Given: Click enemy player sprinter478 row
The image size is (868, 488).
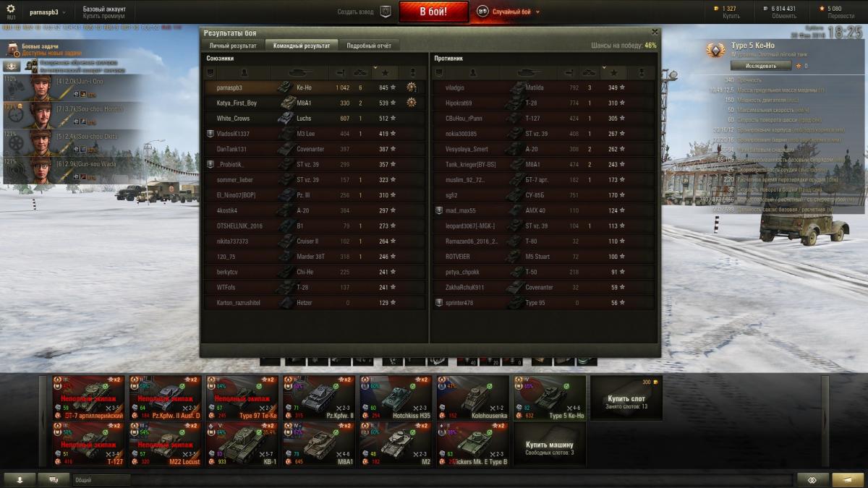Looking at the screenshot, I should [x=544, y=303].
